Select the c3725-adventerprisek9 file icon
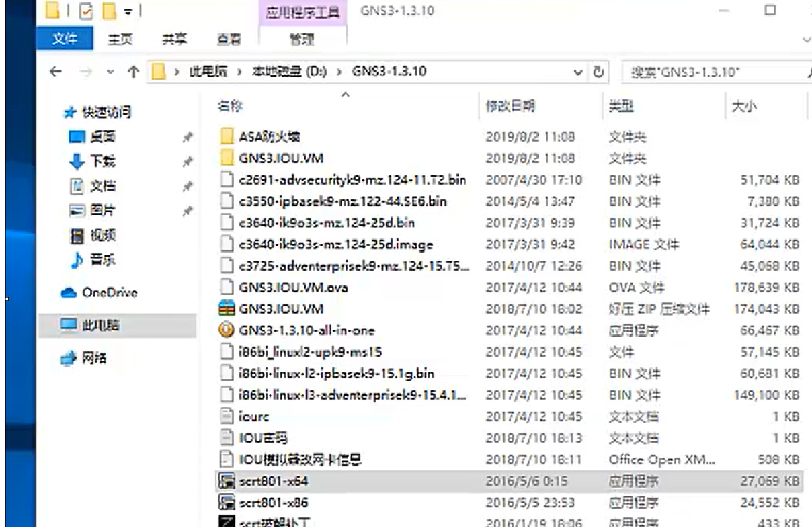The height and width of the screenshot is (527, 812). (x=226, y=266)
